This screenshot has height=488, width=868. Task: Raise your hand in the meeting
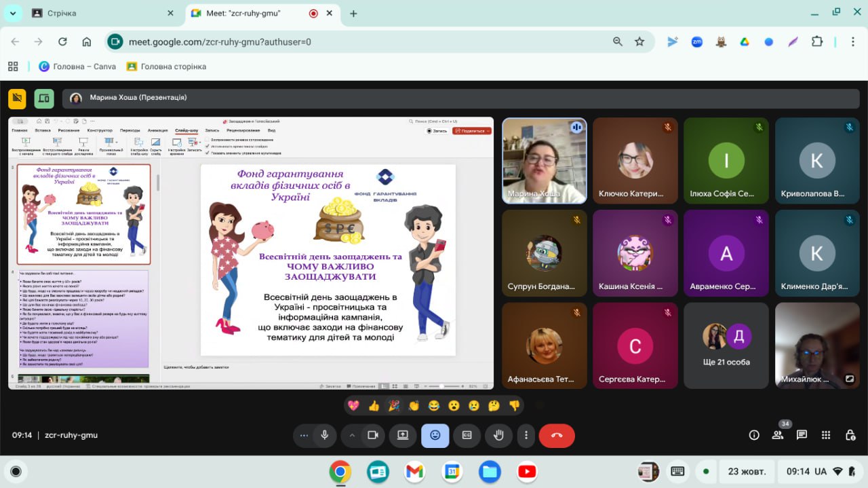click(498, 435)
